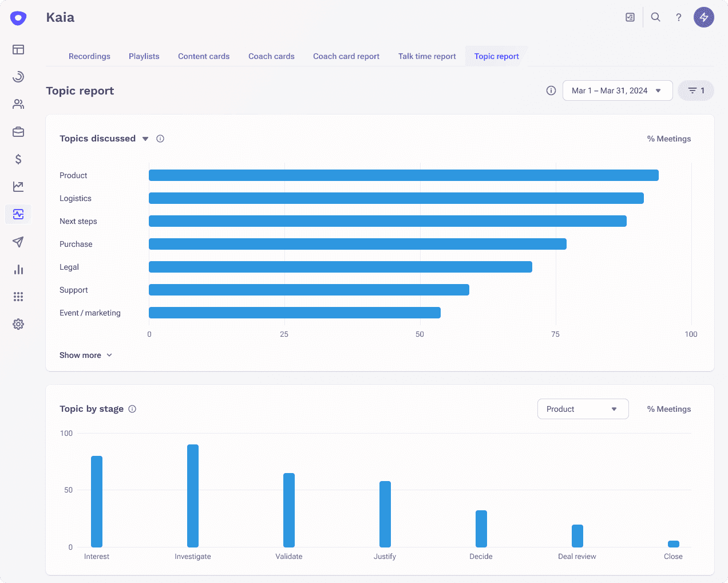The width and height of the screenshot is (728, 583).
Task: Click the briefcase icon in sidebar
Action: click(x=18, y=132)
